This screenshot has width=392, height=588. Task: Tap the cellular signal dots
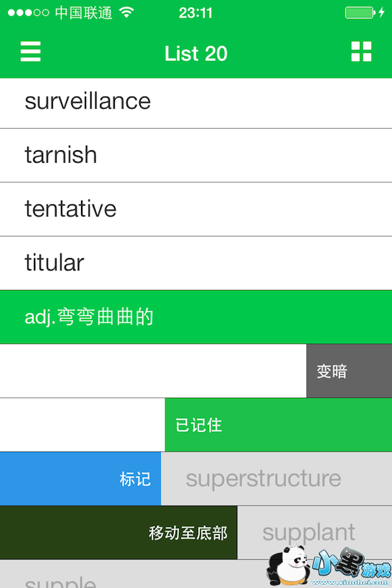(27, 12)
